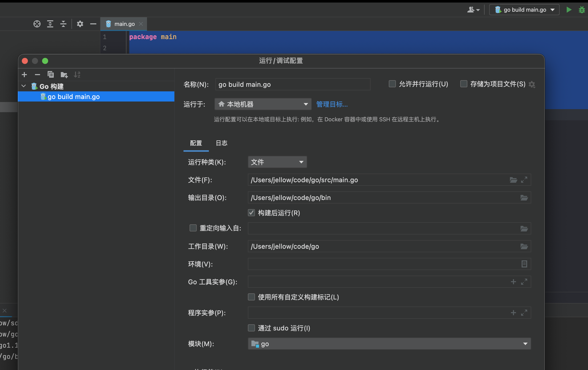588x370 pixels.
Task: Create a new configuration folder
Action: pos(64,75)
